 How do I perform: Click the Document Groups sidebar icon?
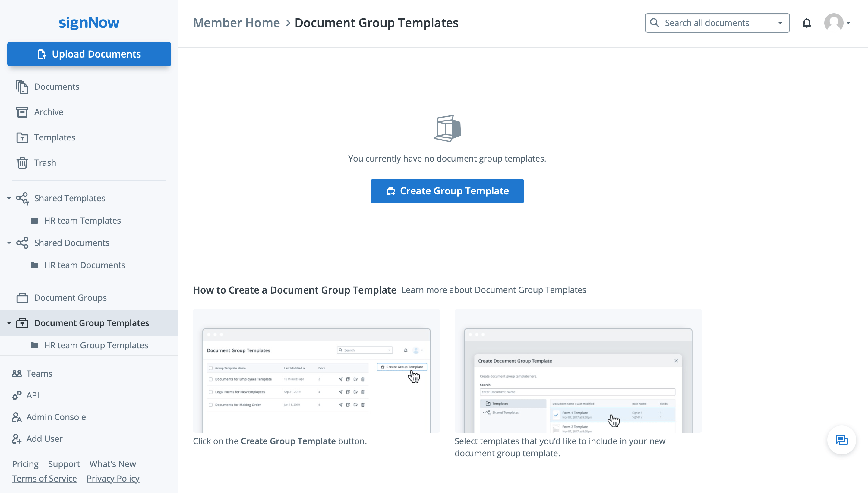(22, 297)
